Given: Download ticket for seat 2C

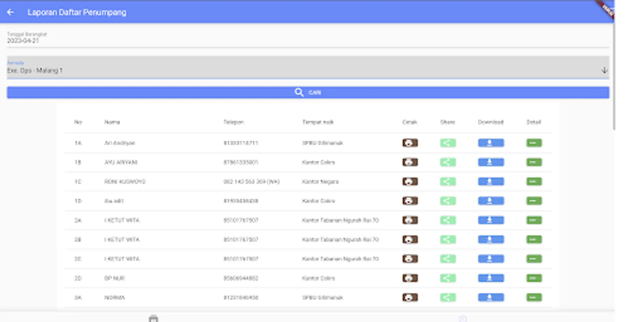Looking at the screenshot, I should 491,259.
